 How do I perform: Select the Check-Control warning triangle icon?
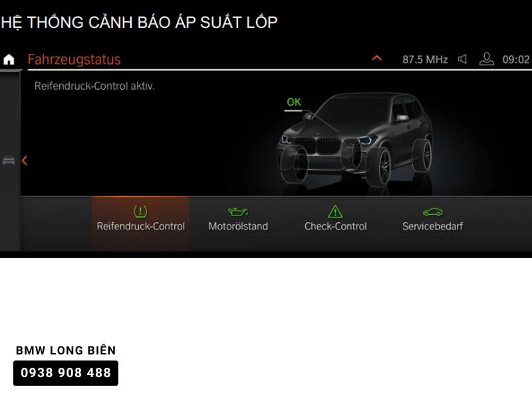[335, 211]
